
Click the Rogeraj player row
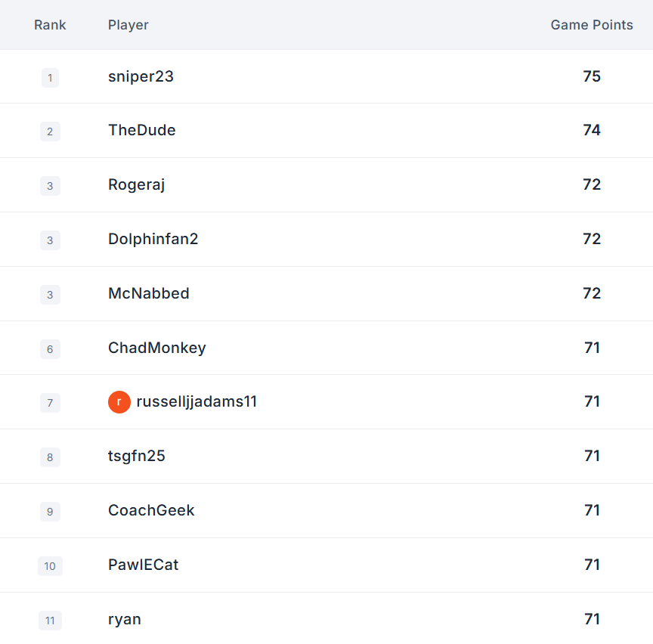click(x=326, y=185)
